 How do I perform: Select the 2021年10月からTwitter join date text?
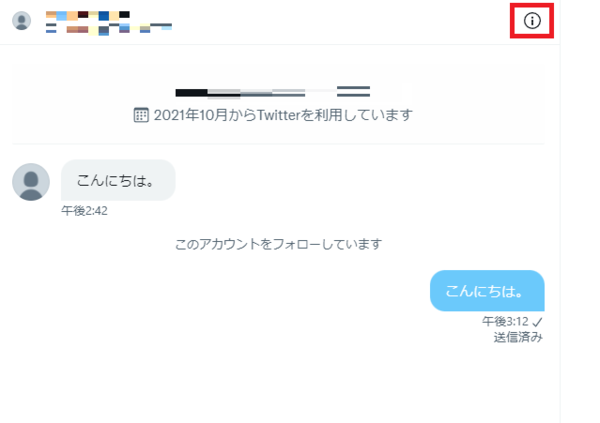(283, 115)
